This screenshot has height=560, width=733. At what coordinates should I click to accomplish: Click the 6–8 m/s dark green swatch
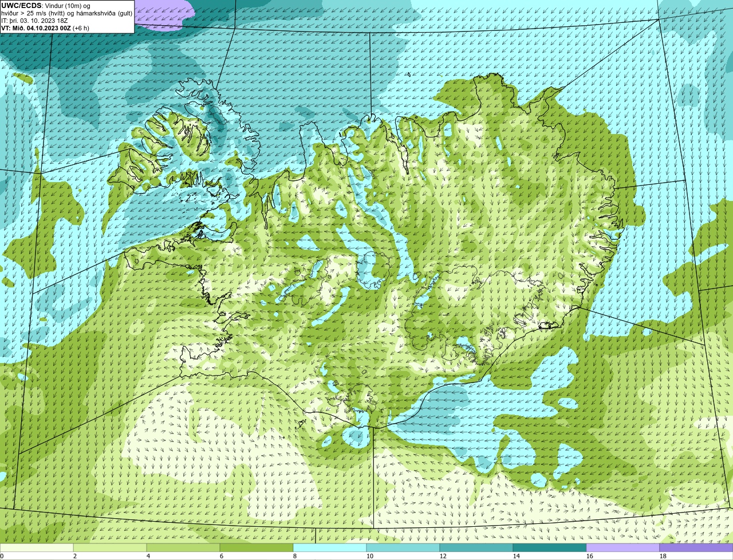point(257,548)
